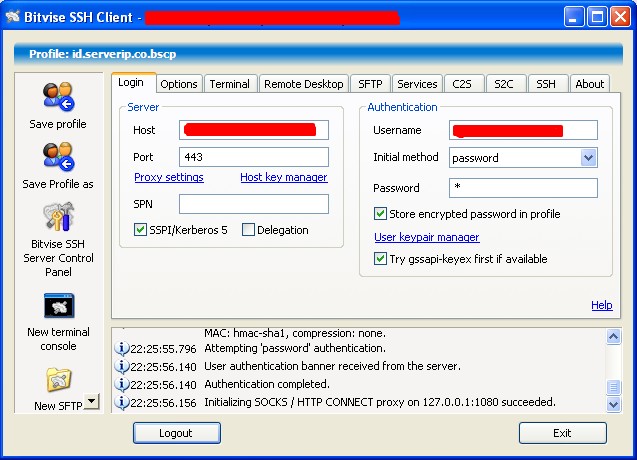The image size is (637, 460).
Task: Minimize the Bitvise SSH Client window
Action: [573, 17]
